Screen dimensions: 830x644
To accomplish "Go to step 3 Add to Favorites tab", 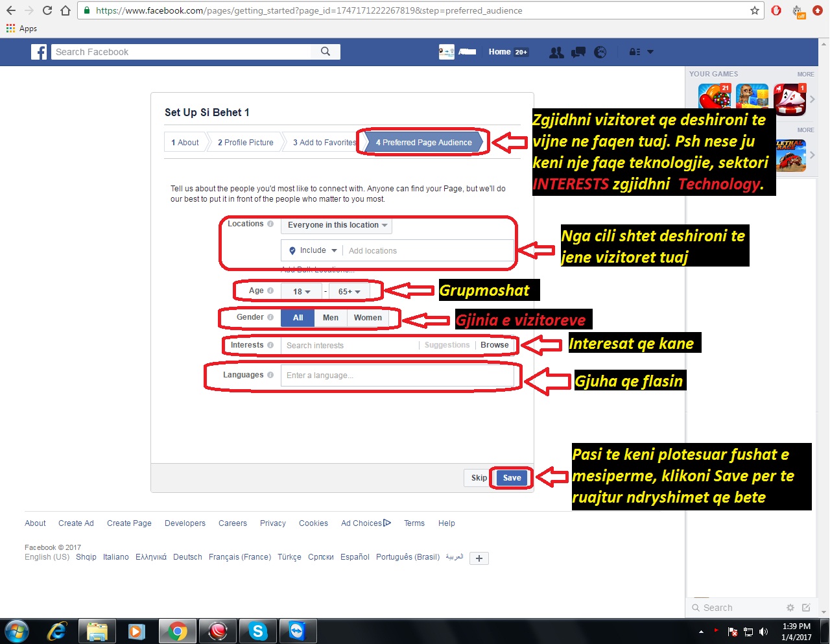I will [x=324, y=143].
